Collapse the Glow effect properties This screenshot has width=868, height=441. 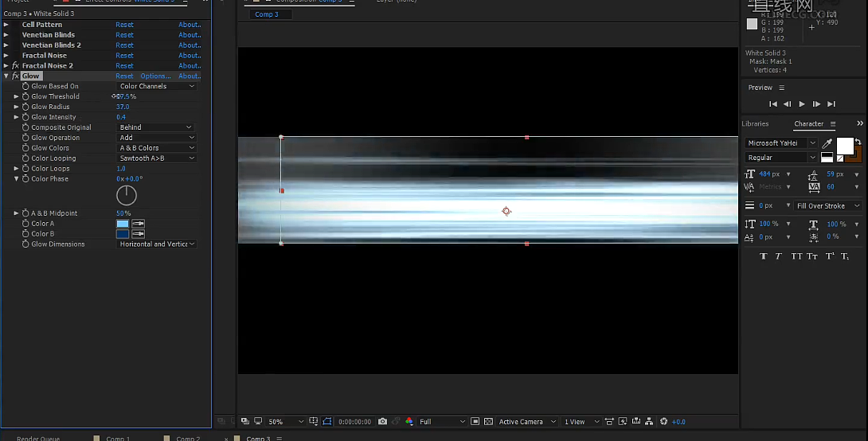pos(6,76)
